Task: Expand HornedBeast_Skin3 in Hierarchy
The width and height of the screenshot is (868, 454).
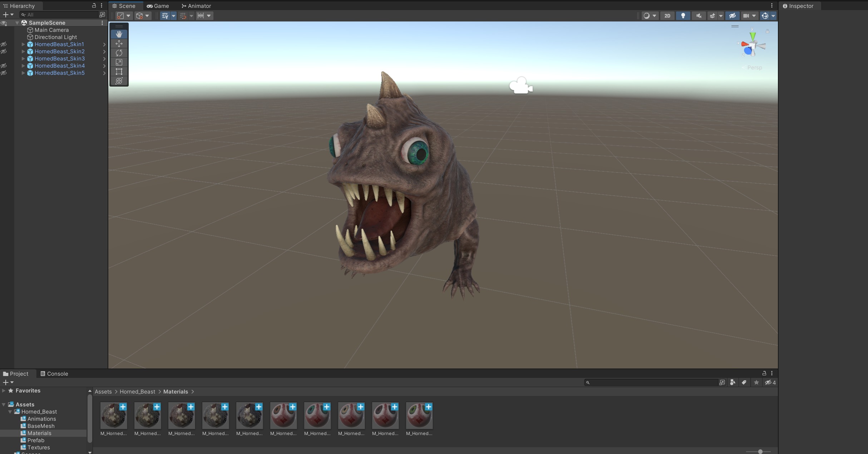Action: tap(23, 59)
